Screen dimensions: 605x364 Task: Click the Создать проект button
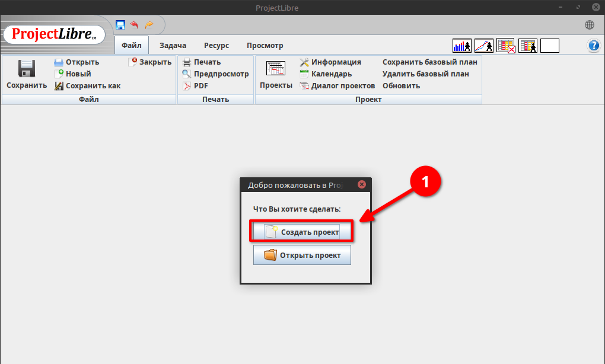(302, 232)
